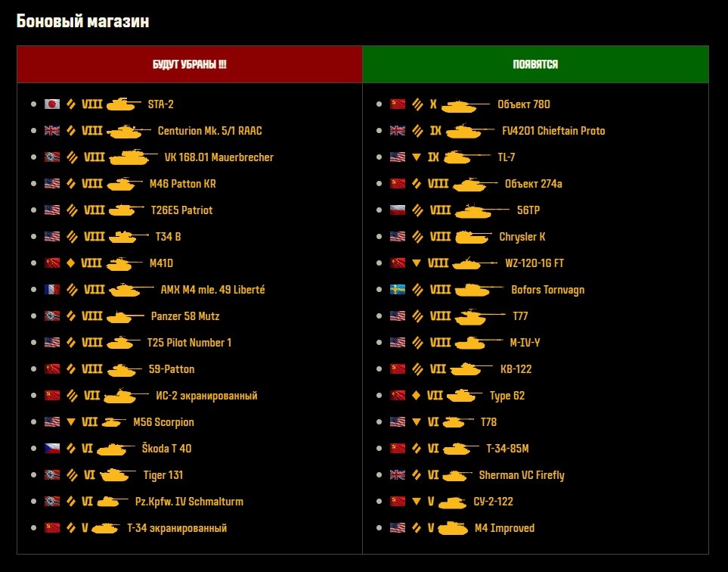
Task: Select the '56TP' name
Action: (x=528, y=210)
